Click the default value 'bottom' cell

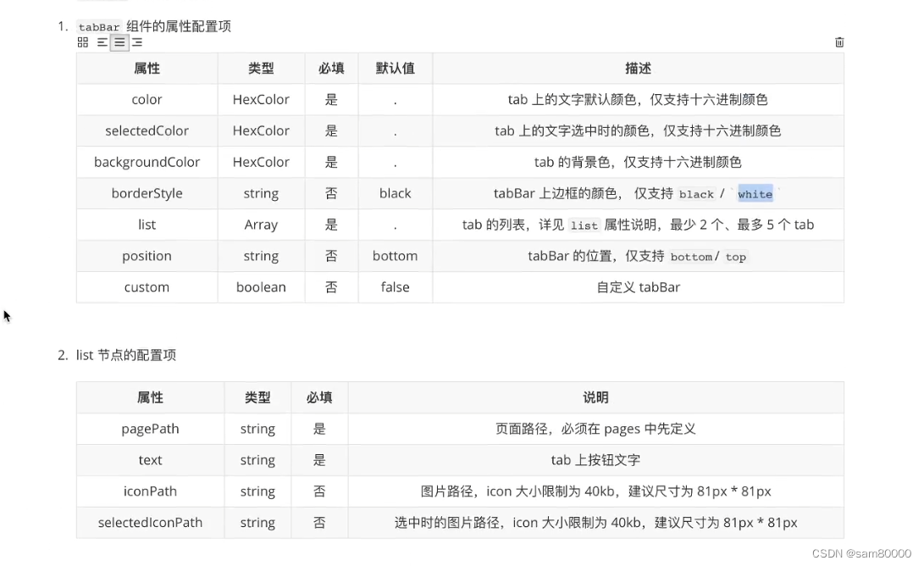(x=395, y=256)
